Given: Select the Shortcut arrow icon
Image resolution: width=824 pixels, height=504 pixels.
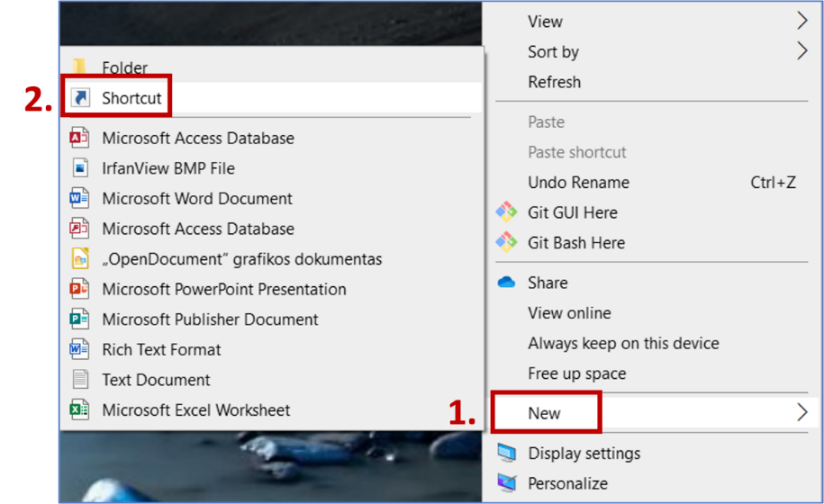Looking at the screenshot, I should (80, 98).
